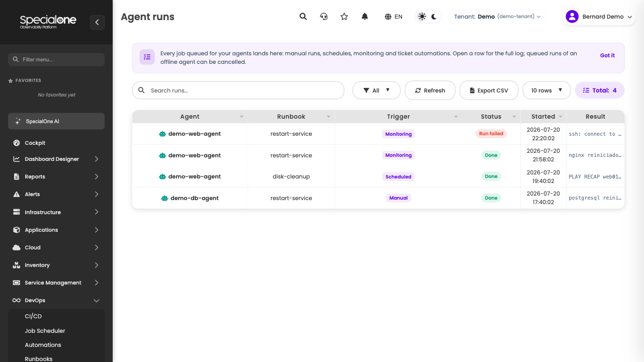Click the 'postgresql reini' result text

point(596,198)
